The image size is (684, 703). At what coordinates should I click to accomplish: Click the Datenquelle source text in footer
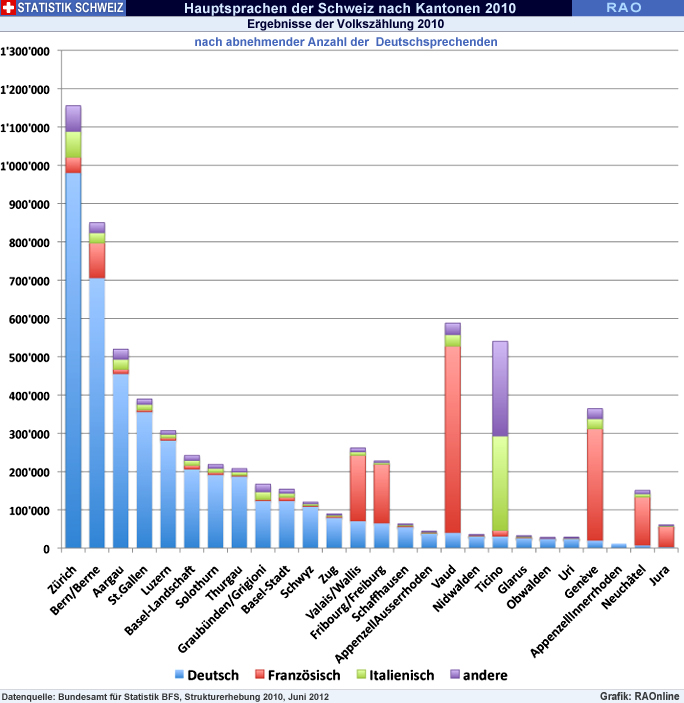tap(165, 695)
